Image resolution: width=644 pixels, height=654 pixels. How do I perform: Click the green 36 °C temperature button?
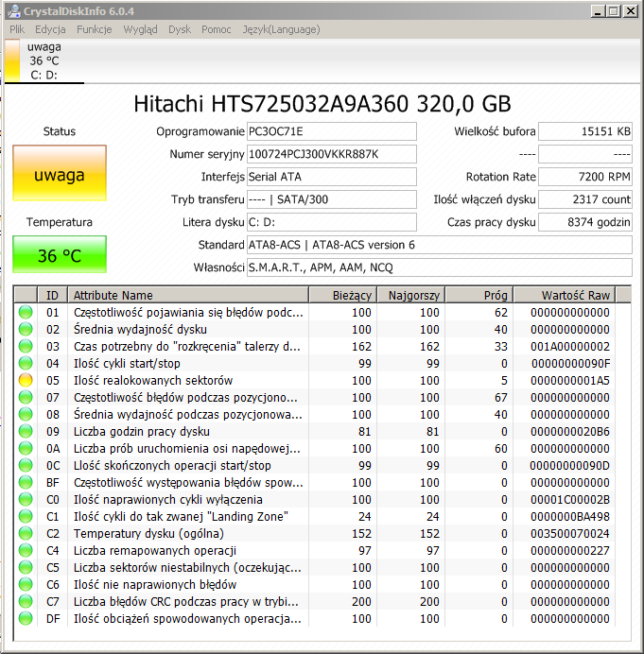coord(60,254)
